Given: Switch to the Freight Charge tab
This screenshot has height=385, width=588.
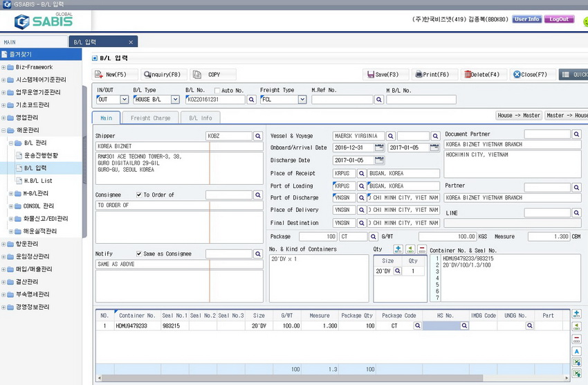Looking at the screenshot, I should pos(150,118).
